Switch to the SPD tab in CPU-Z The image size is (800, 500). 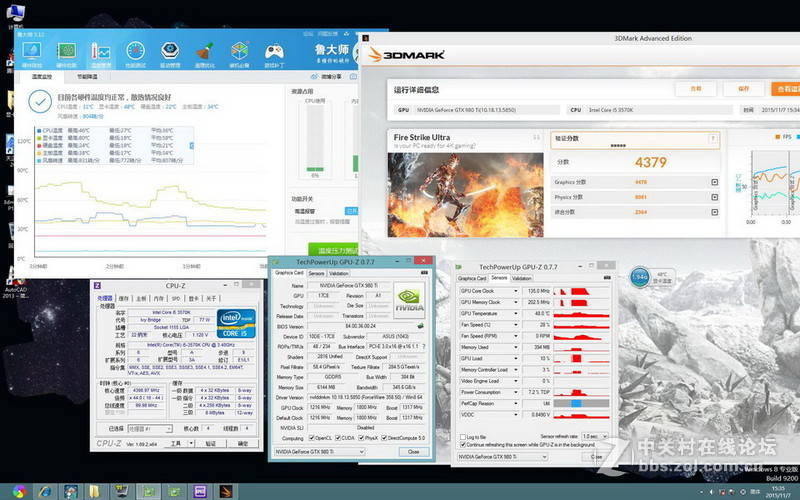pos(176,298)
